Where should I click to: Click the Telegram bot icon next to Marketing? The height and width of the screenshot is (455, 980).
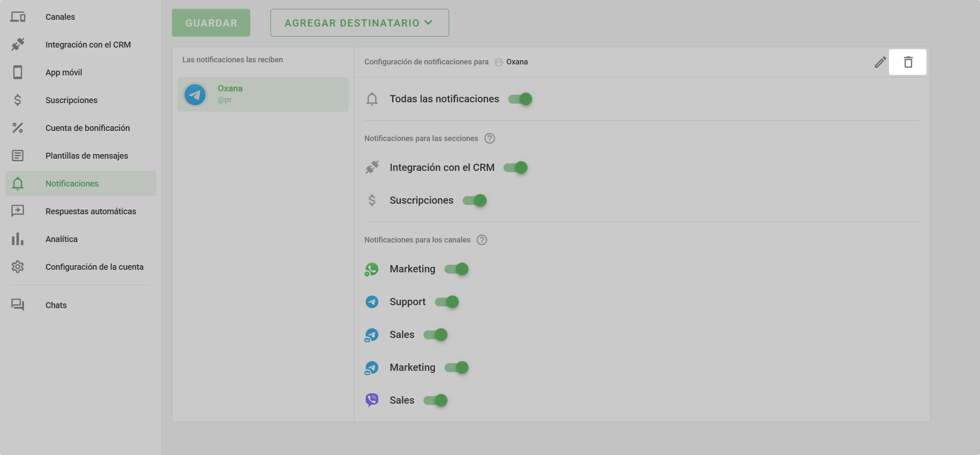coord(372,368)
